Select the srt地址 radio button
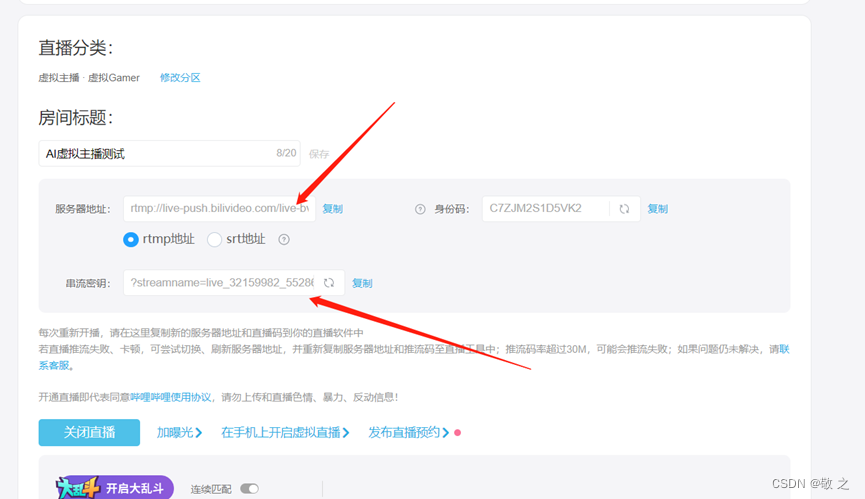Image resolution: width=865 pixels, height=499 pixels. [214, 239]
